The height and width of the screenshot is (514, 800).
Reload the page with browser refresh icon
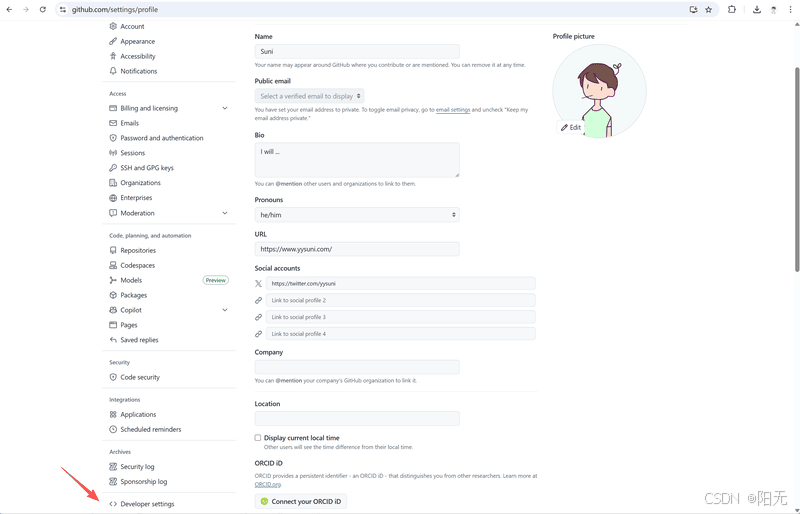click(x=43, y=9)
